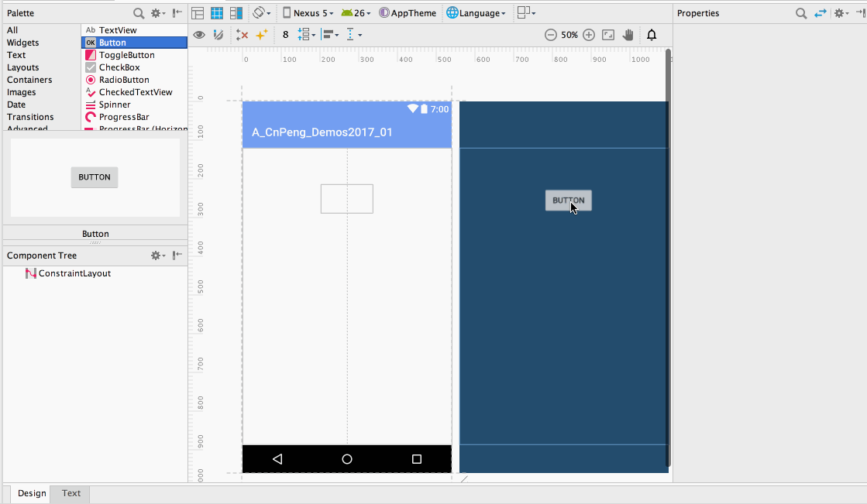
Task: Switch to Design surface view
Action: 198,13
